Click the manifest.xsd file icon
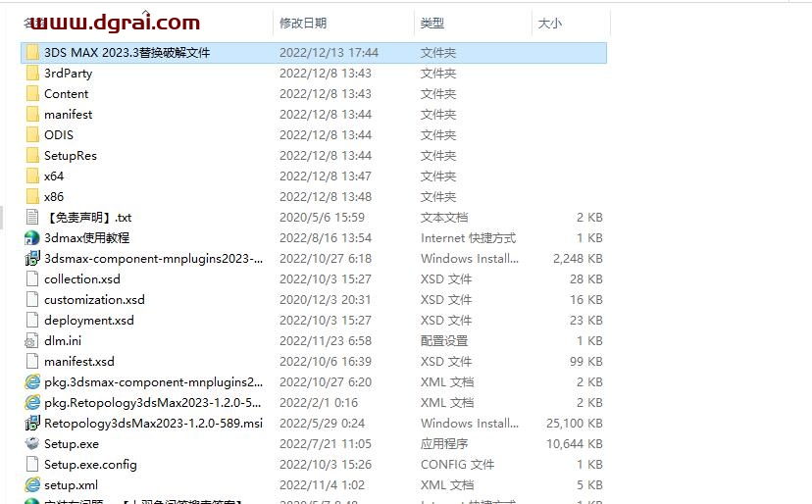 tap(32, 362)
